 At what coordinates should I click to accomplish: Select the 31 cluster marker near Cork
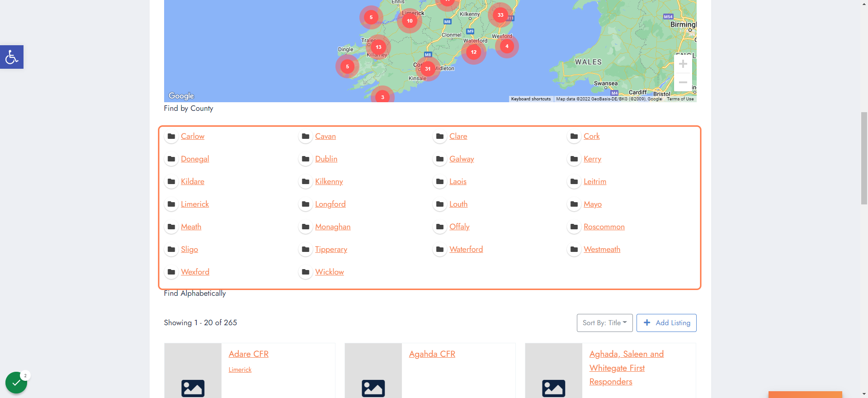tap(428, 69)
